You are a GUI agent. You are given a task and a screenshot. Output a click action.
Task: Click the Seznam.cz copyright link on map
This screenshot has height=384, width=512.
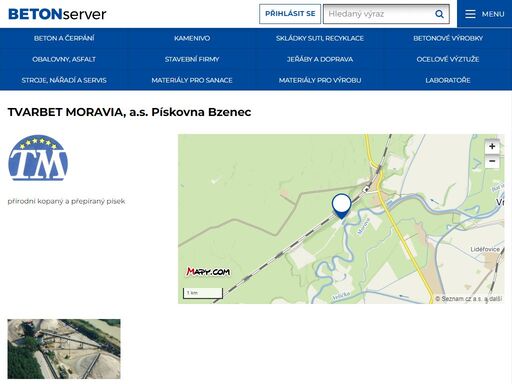coord(468,299)
